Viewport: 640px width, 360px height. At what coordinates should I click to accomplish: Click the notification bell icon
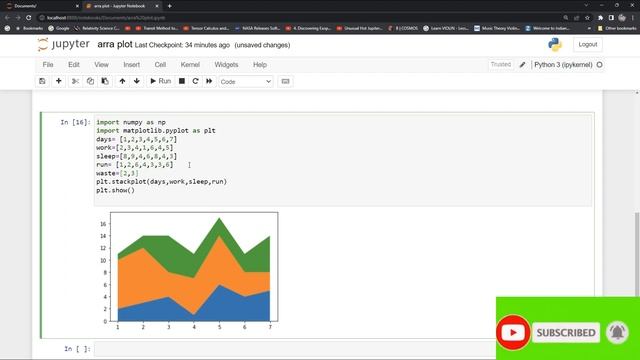point(618,332)
